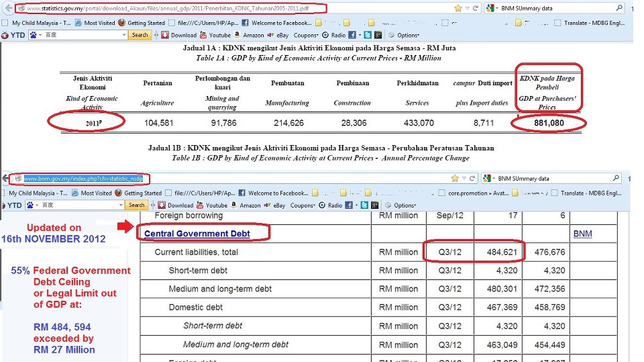
Task: Open the Central Government Debt link
Action: 197,234
